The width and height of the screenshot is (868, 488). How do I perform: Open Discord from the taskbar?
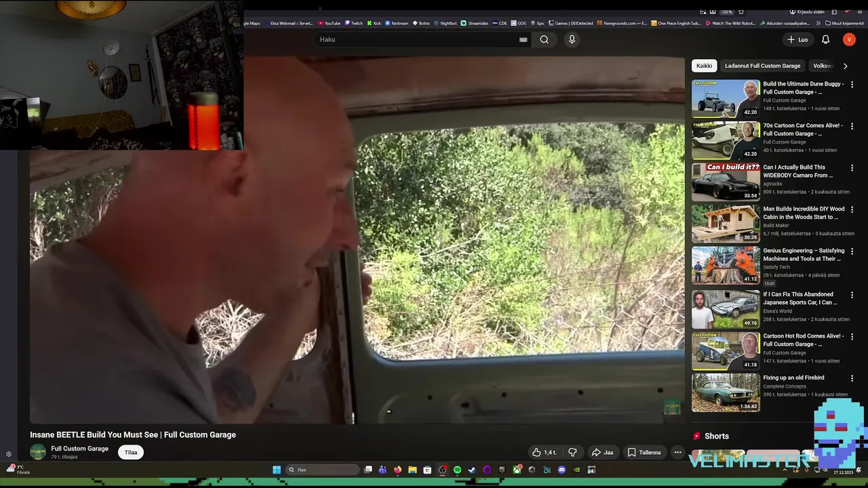[x=561, y=470]
